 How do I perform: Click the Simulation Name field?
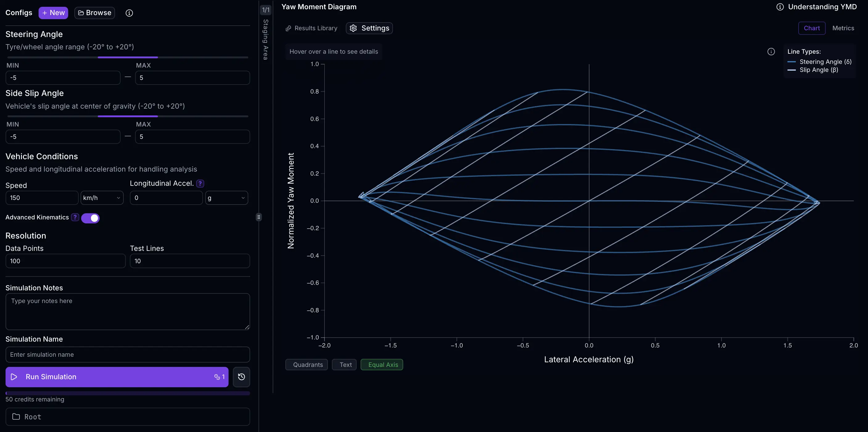pyautogui.click(x=128, y=355)
